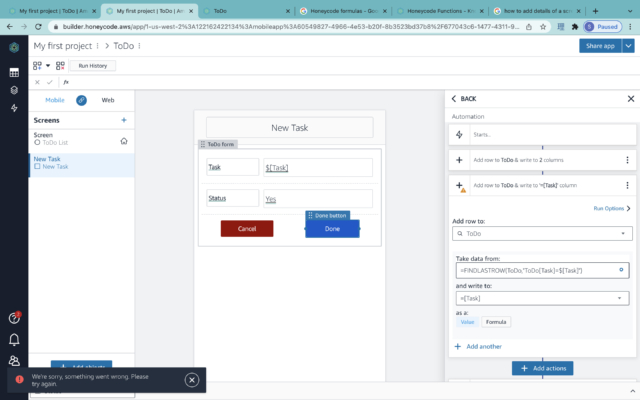Open new browser tab with plus
This screenshot has height=400, width=640.
[x=595, y=11]
